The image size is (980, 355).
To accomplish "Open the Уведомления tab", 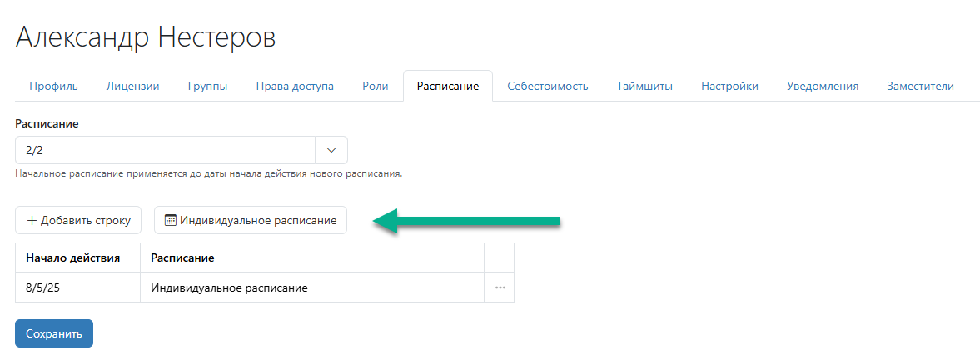I will [x=823, y=87].
